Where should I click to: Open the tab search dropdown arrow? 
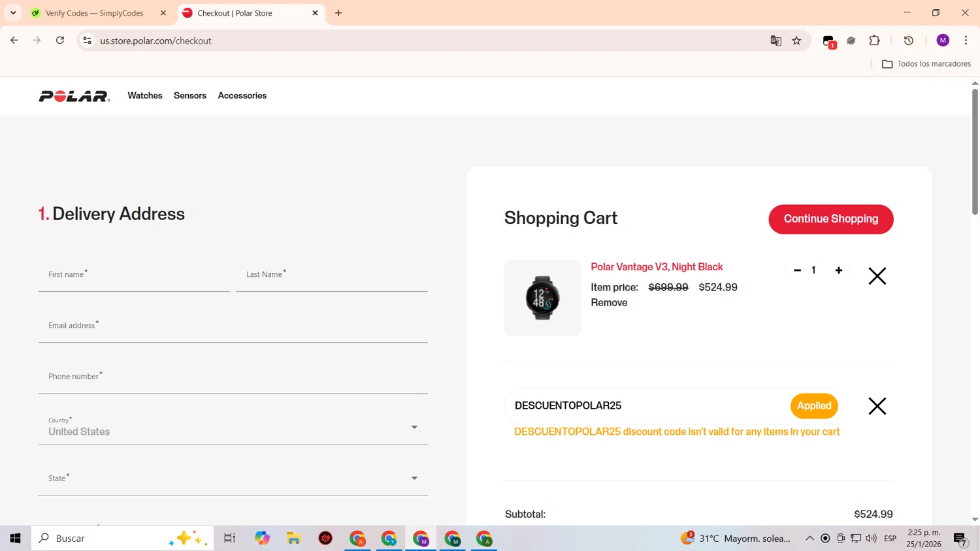13,13
